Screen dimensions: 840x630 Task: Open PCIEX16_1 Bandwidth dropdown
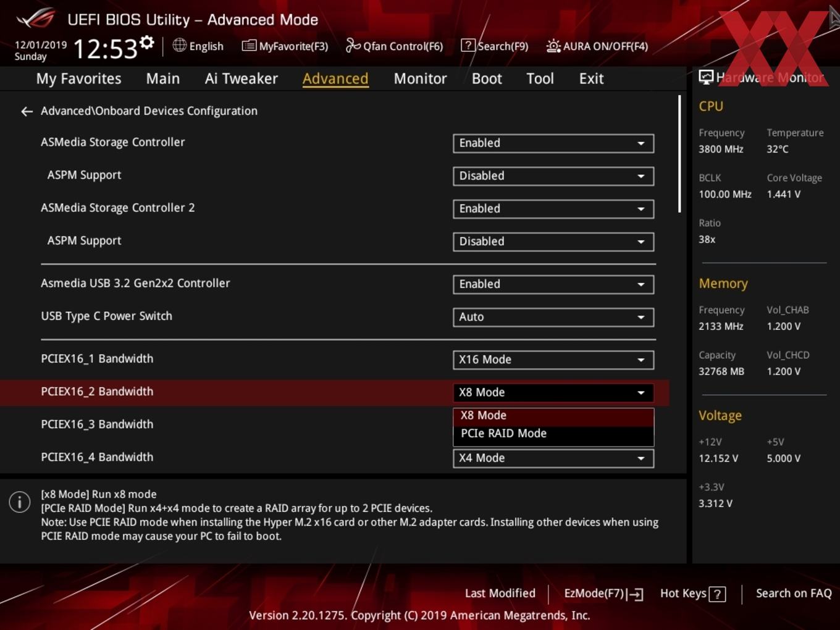pos(553,359)
